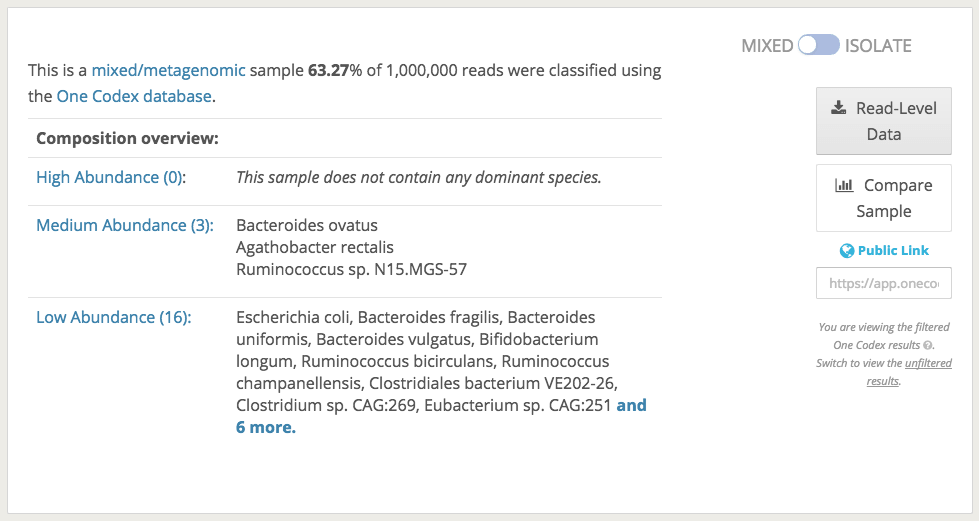
Task: Click the Public Link text
Action: (893, 251)
